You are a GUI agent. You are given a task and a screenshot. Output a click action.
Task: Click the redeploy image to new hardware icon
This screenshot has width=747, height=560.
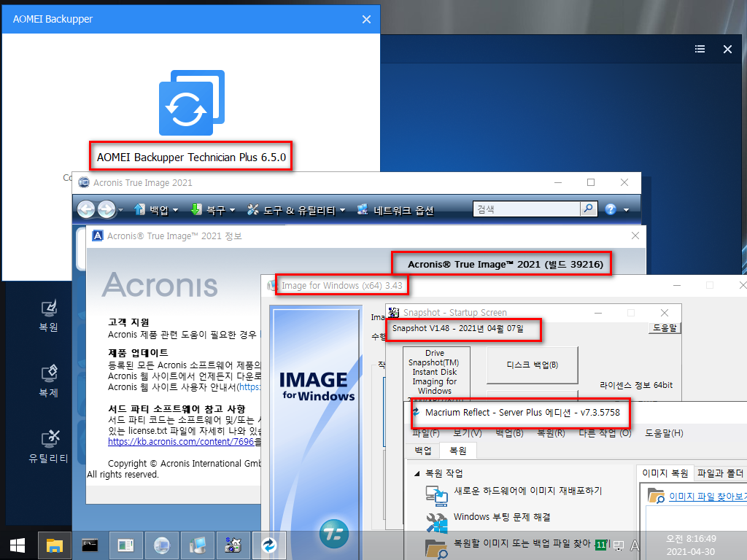click(437, 495)
